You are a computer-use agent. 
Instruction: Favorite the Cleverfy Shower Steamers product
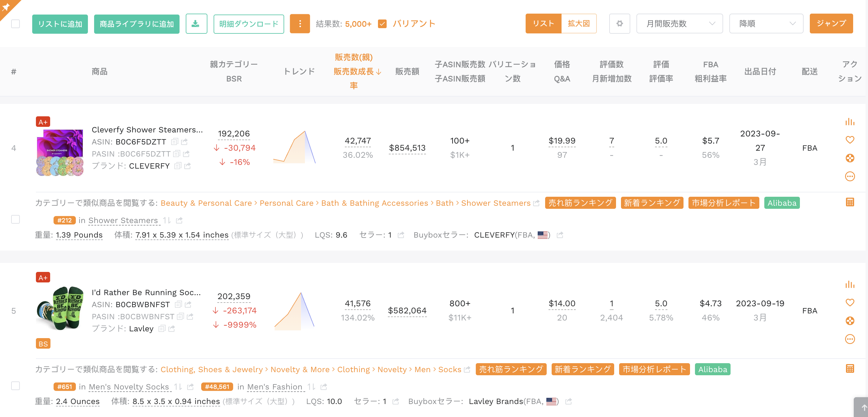click(x=850, y=140)
